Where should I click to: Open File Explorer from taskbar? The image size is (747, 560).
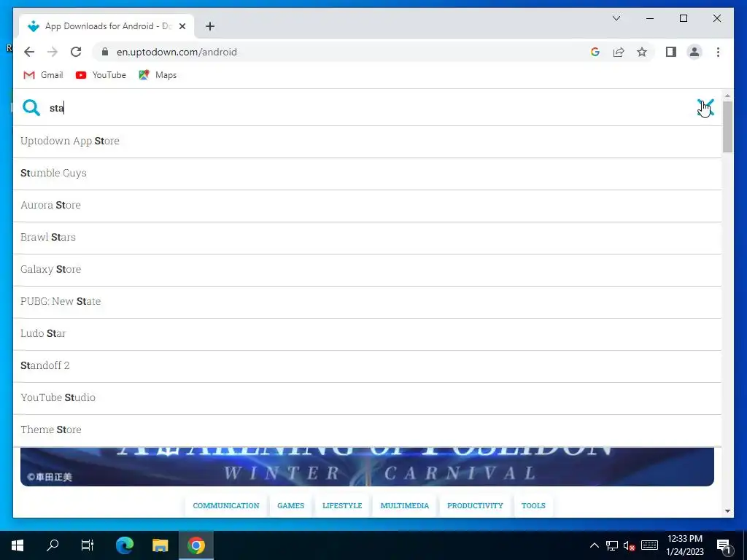click(160, 545)
